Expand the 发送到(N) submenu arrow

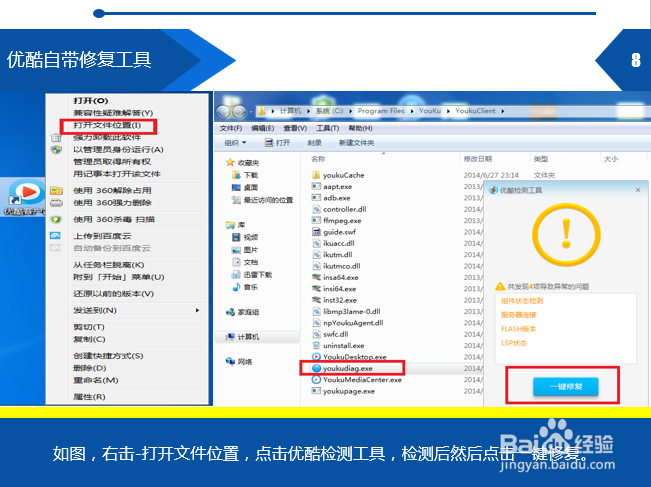tap(198, 310)
